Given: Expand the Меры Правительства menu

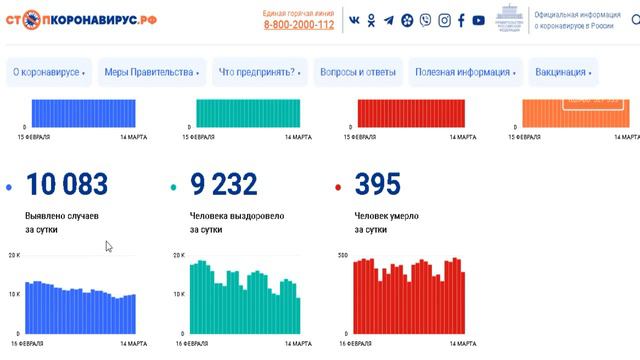Looking at the screenshot, I should (152, 72).
